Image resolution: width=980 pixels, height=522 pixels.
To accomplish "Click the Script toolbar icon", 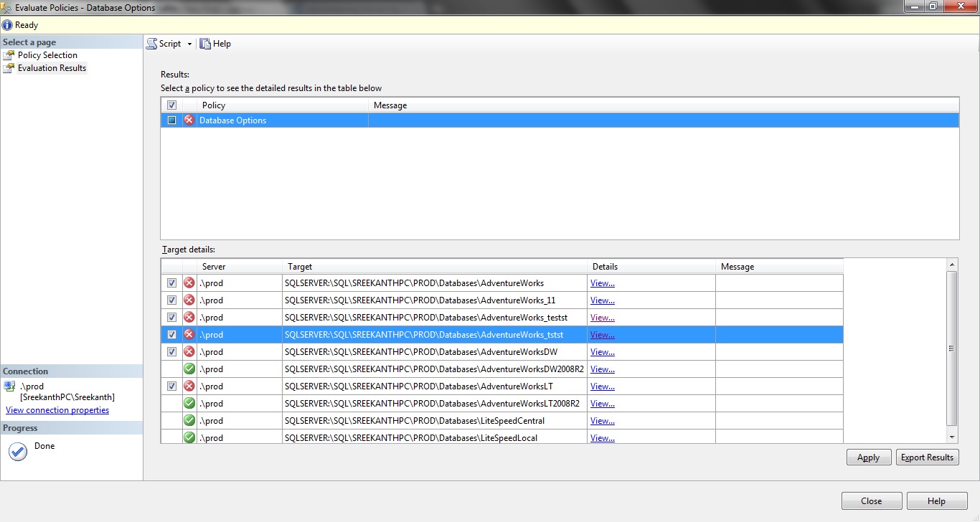I will tap(152, 44).
